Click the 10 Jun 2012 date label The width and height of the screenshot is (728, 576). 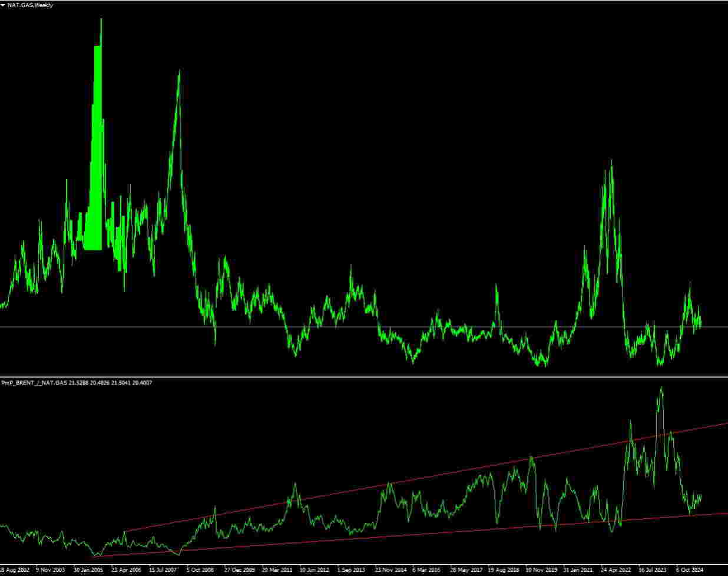point(315,570)
